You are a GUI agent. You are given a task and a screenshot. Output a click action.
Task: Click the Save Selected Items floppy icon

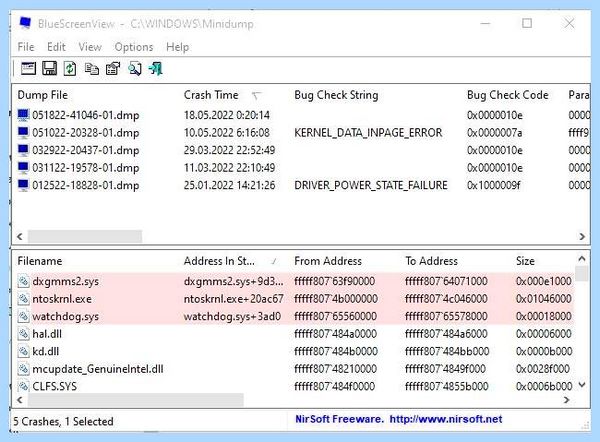pos(49,69)
